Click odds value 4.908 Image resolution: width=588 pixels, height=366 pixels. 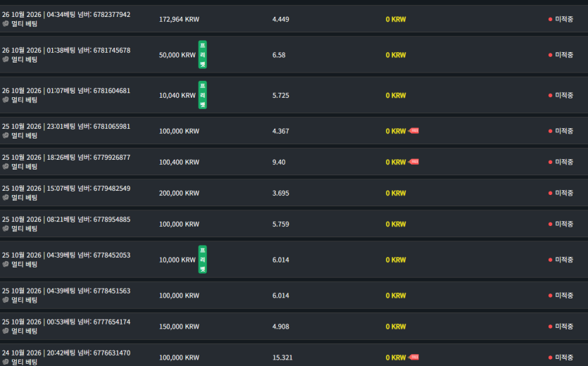coord(280,327)
